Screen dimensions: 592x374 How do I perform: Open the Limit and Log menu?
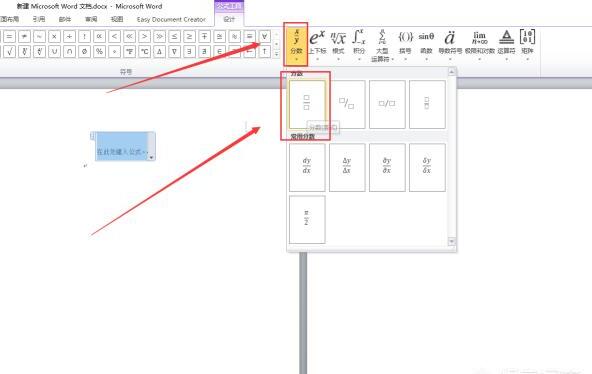coord(479,44)
